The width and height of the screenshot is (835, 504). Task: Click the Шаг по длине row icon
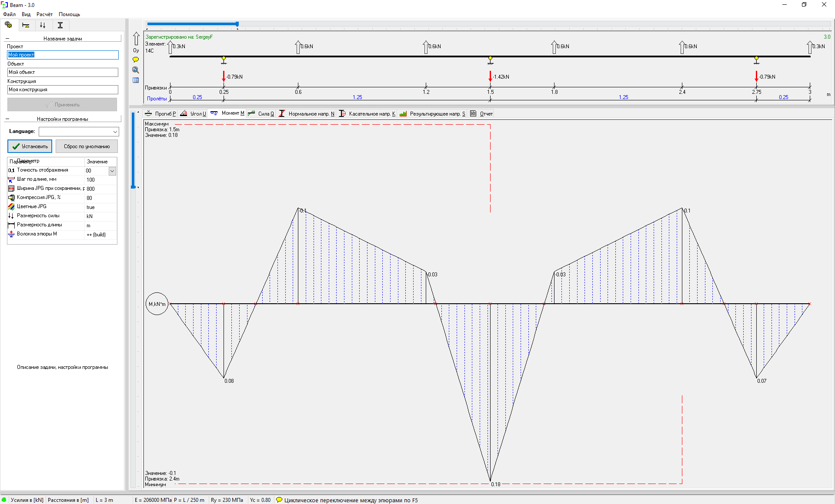11,179
